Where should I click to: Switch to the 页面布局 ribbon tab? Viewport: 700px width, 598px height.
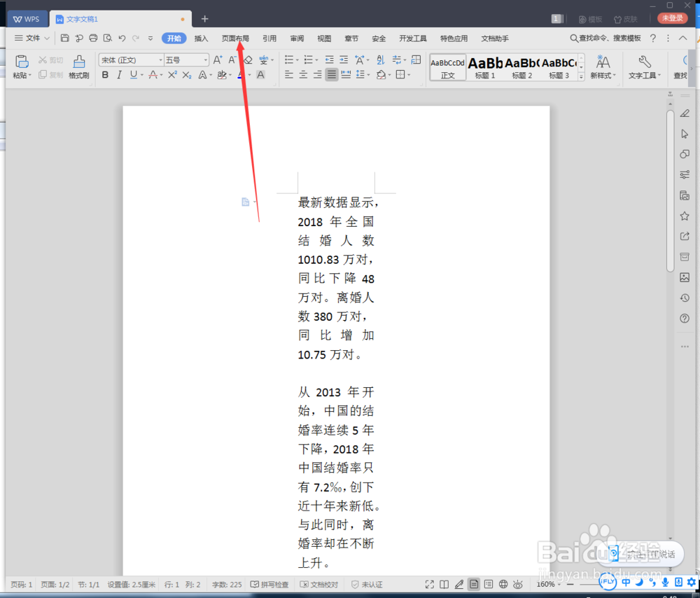click(x=235, y=38)
